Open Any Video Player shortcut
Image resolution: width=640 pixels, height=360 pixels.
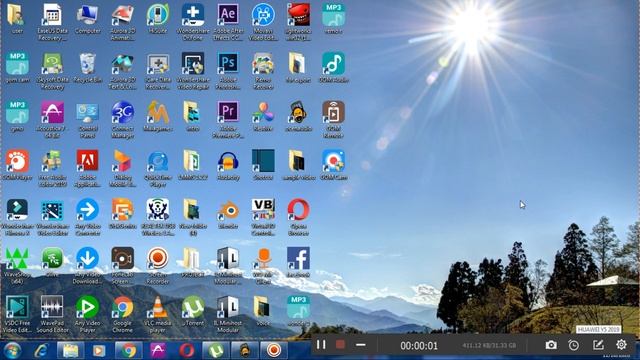click(x=87, y=314)
